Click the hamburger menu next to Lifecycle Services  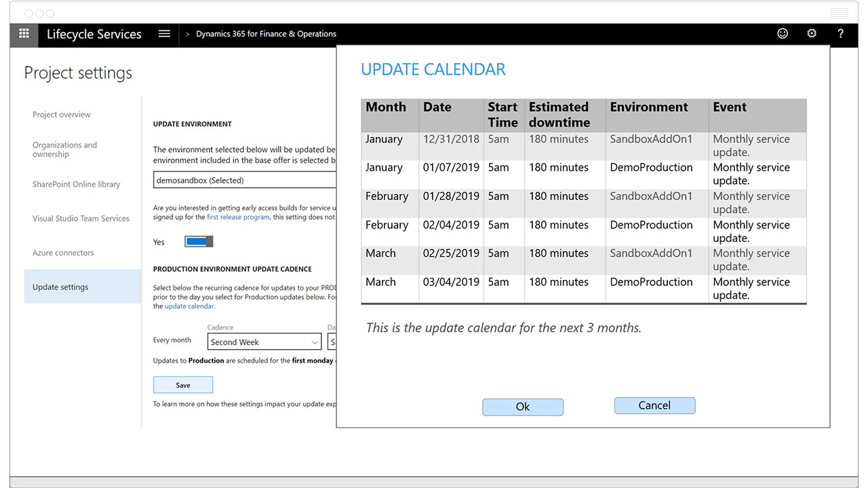coord(164,33)
